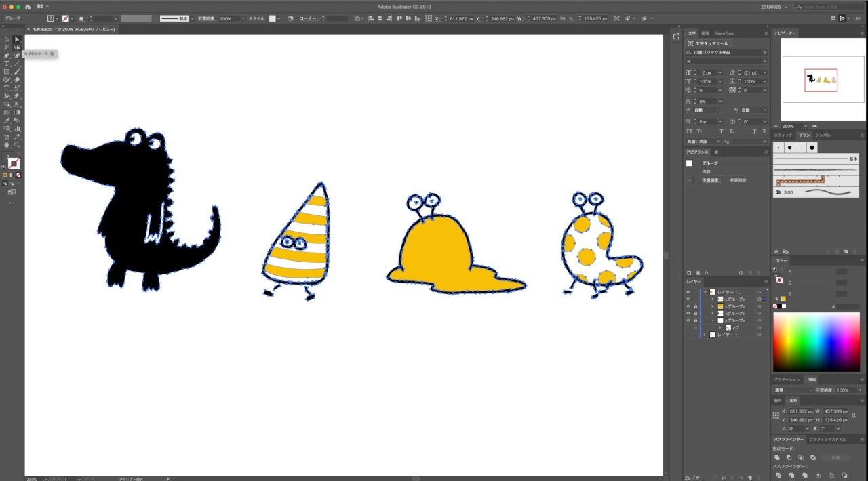The height and width of the screenshot is (481, 868).
Task: Switch to the スウォッチ tab
Action: (x=783, y=135)
